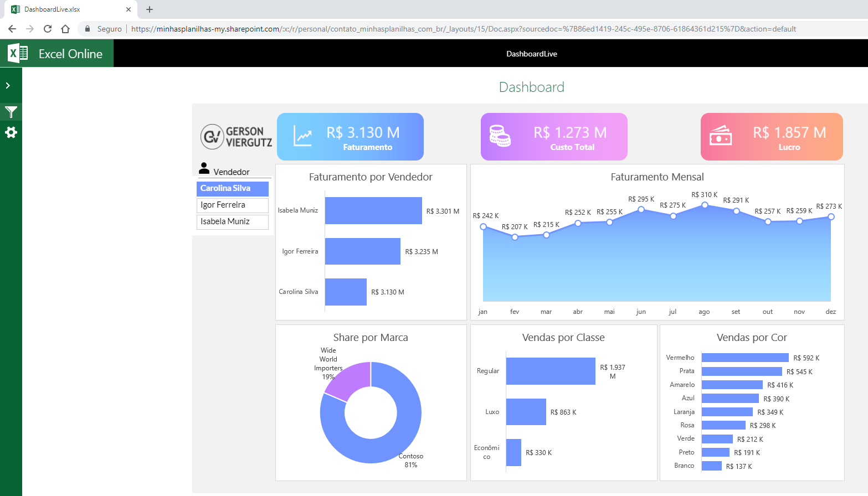Click the Seguro lock icon in the address bar
868x496 pixels.
click(x=87, y=28)
